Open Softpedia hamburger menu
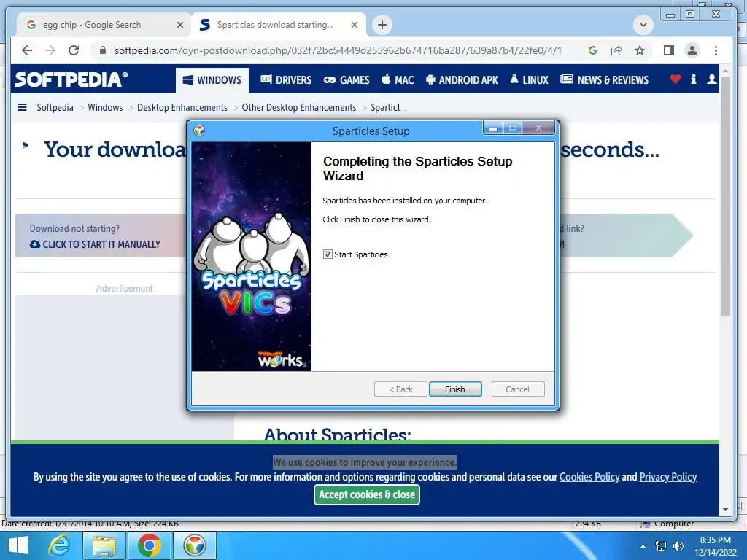This screenshot has width=747, height=560. [x=22, y=107]
